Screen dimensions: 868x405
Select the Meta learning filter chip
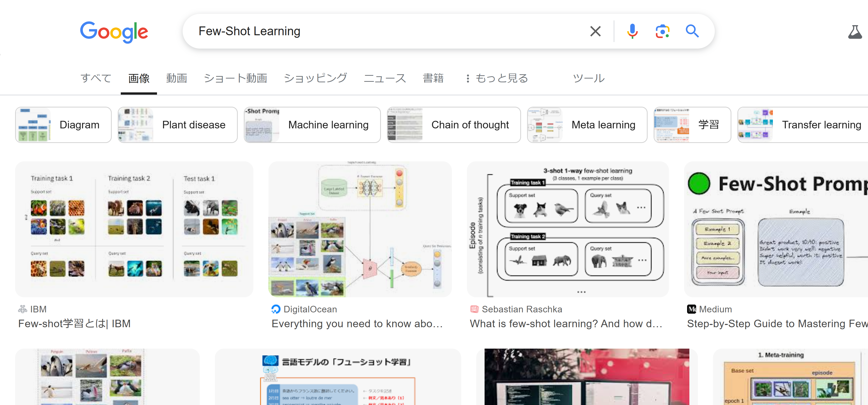tap(587, 125)
